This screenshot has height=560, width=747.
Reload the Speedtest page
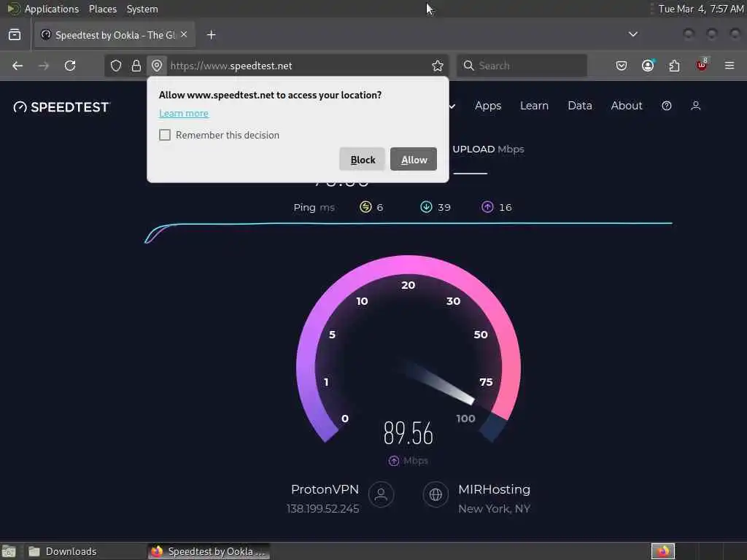tap(70, 66)
